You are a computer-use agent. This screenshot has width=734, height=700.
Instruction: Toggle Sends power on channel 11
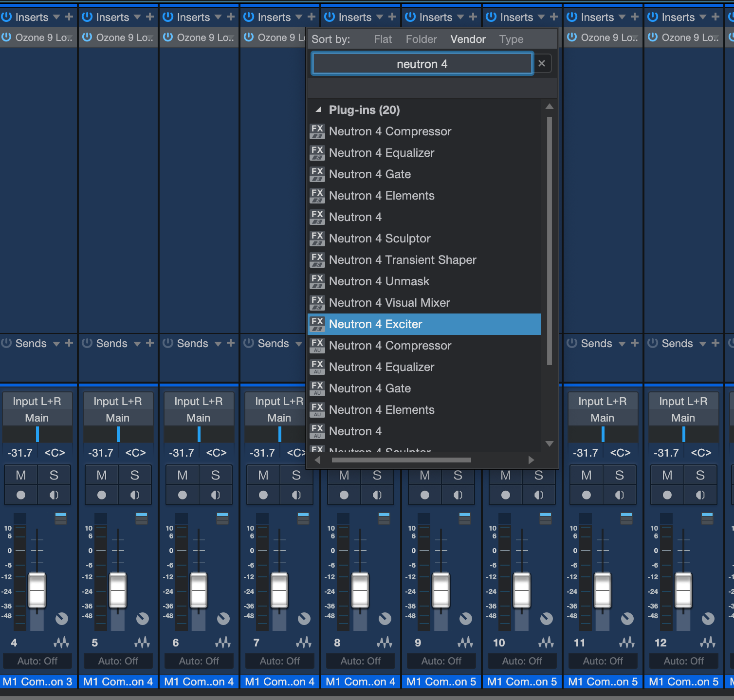point(572,343)
